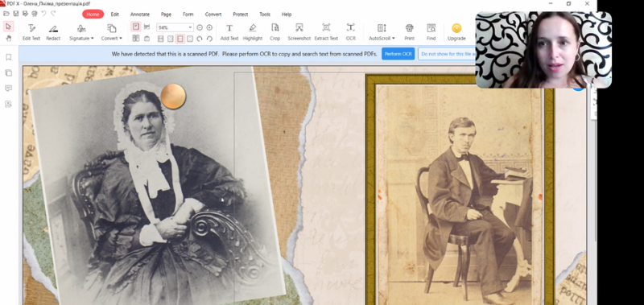The width and height of the screenshot is (644, 305).
Task: Expand the Convert toolbar dropdown
Action: tap(111, 32)
